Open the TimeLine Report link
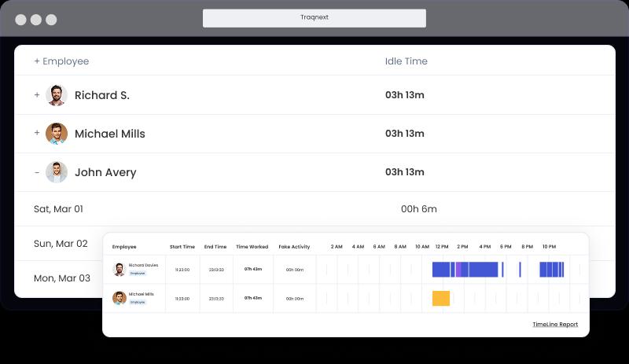The height and width of the screenshot is (364, 629). [554, 324]
